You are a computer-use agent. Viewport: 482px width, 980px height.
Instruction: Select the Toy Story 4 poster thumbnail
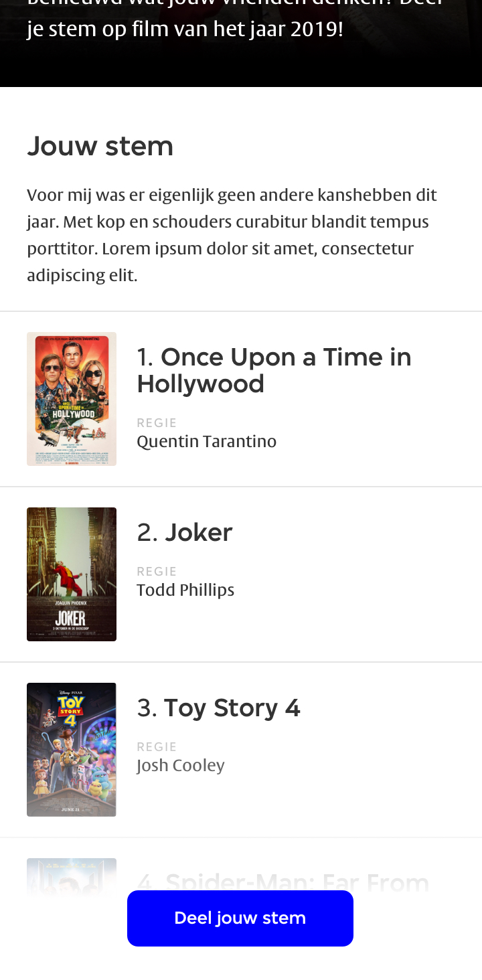72,750
